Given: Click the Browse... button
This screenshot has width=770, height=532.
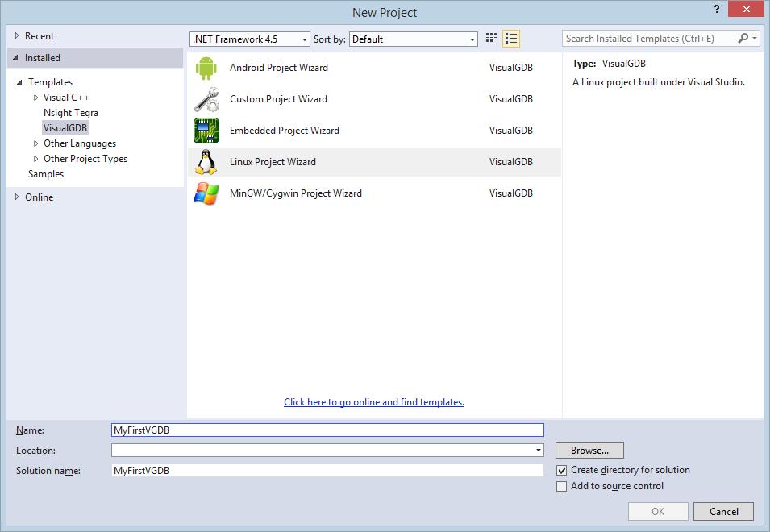Looking at the screenshot, I should 589,450.
